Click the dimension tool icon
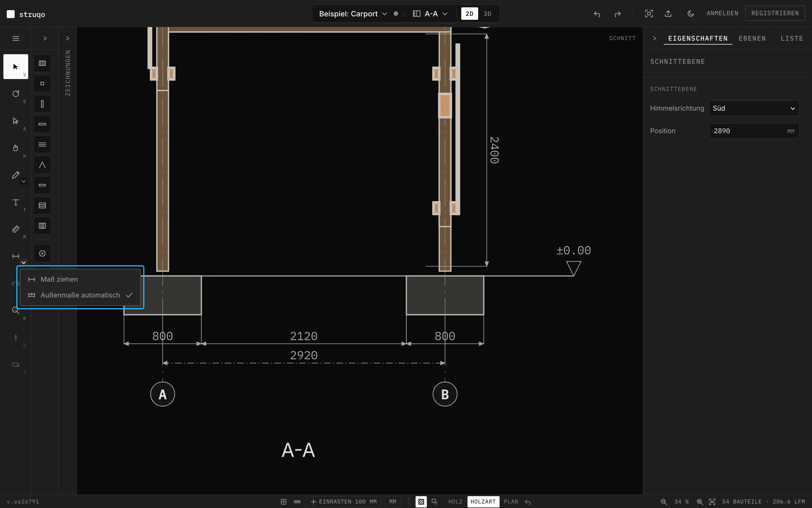This screenshot has width=812, height=508. (x=16, y=256)
